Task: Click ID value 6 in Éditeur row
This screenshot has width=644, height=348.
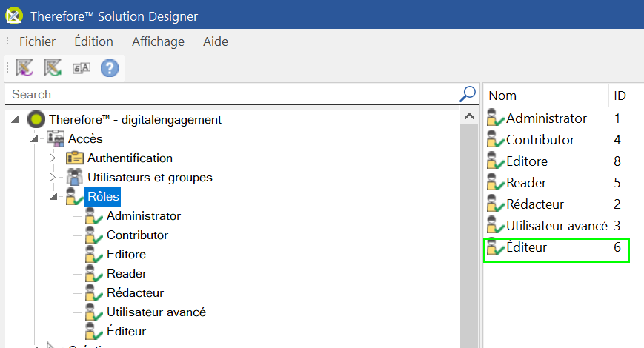Action: click(617, 247)
